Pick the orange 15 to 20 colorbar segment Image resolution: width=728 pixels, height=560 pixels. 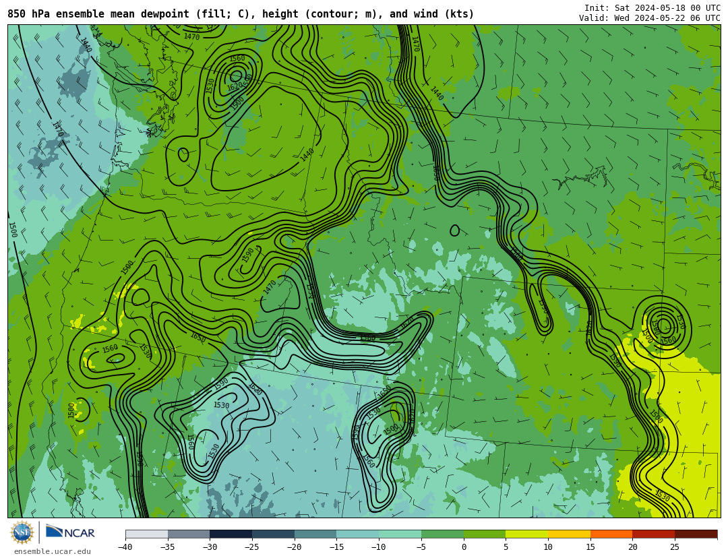coord(611,534)
